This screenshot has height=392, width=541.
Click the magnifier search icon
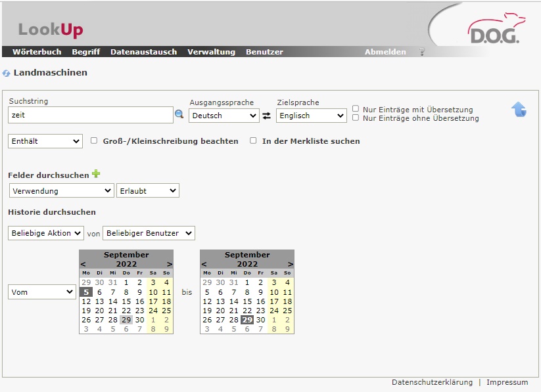(179, 115)
